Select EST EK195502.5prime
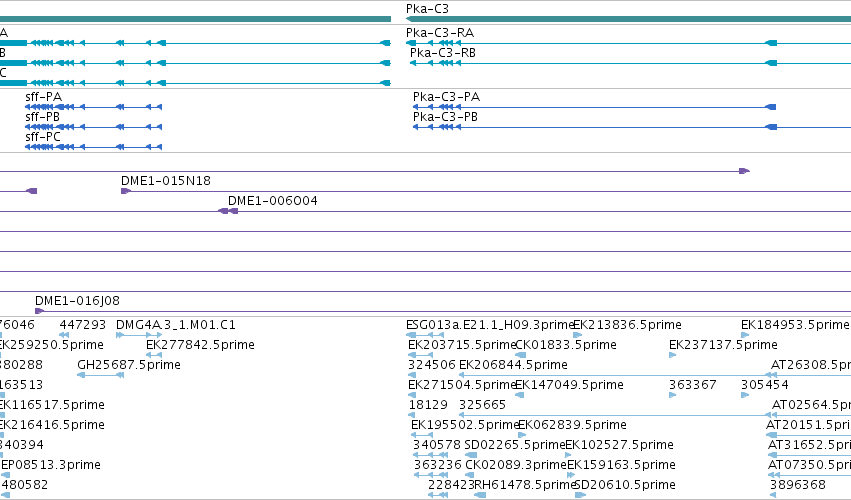The image size is (851, 500). tap(465, 425)
